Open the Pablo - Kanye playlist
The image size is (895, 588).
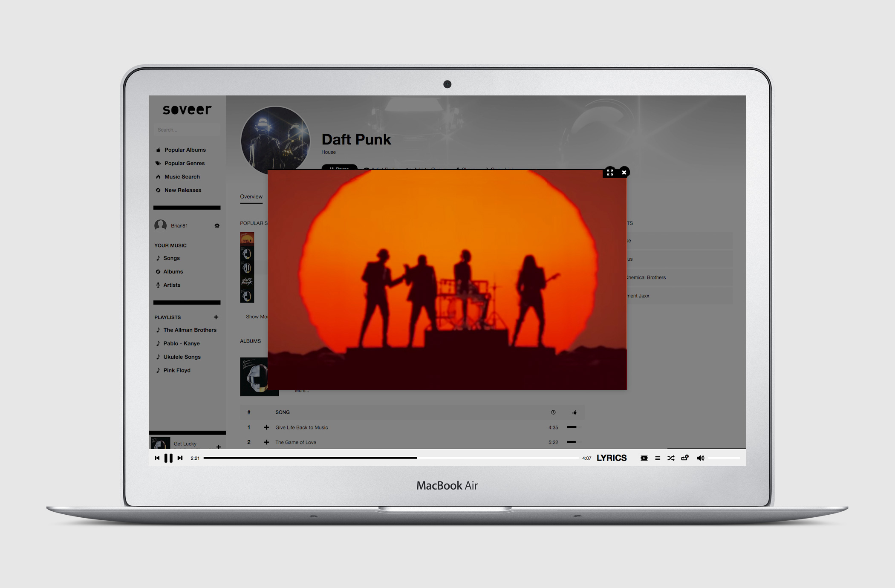pyautogui.click(x=182, y=343)
